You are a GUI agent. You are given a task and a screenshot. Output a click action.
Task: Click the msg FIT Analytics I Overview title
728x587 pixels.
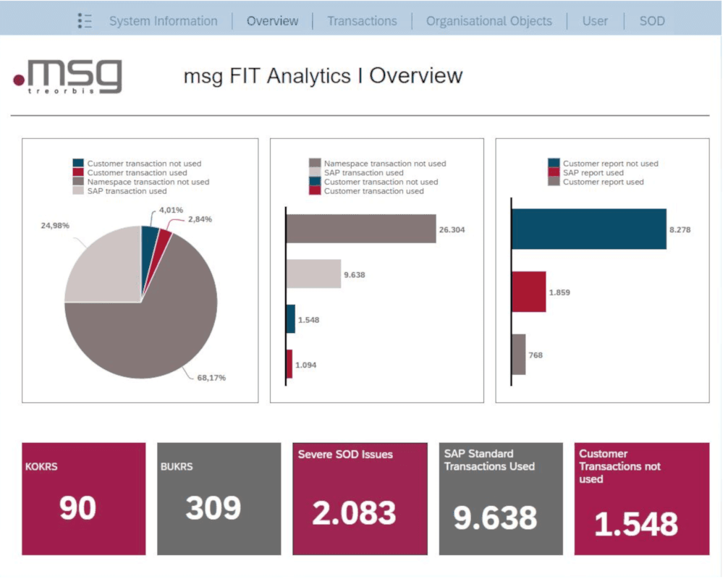point(323,76)
